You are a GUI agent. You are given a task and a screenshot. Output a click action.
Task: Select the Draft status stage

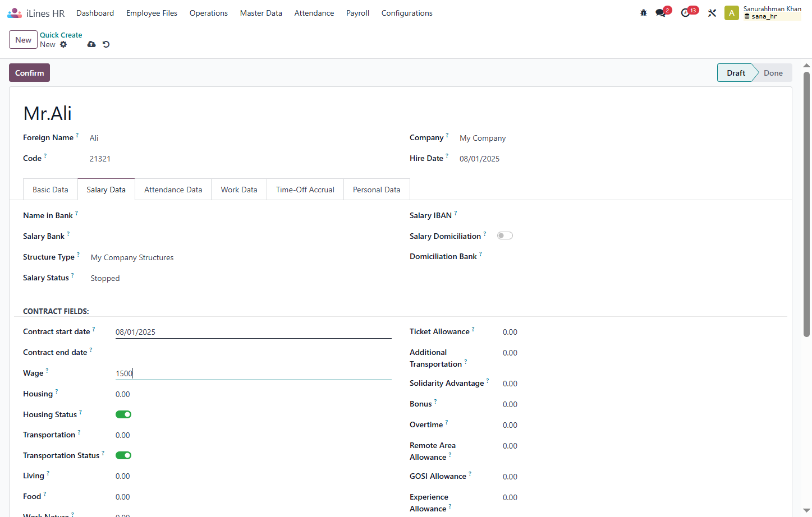pyautogui.click(x=736, y=73)
